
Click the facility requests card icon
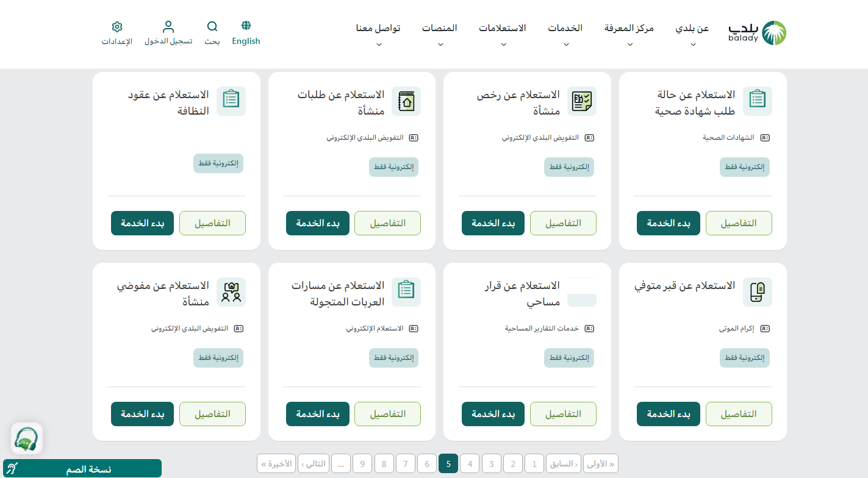point(406,101)
